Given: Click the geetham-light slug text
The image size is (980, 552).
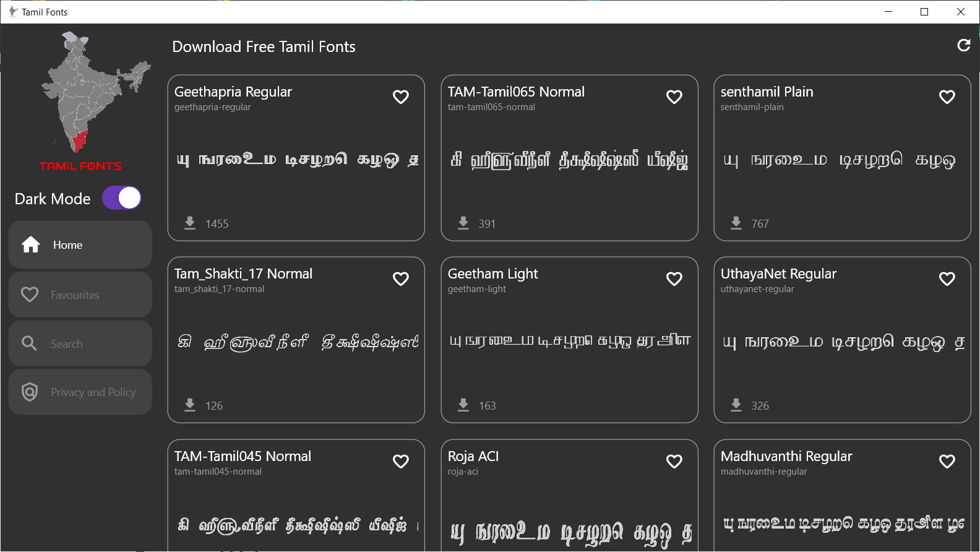Looking at the screenshot, I should (477, 289).
